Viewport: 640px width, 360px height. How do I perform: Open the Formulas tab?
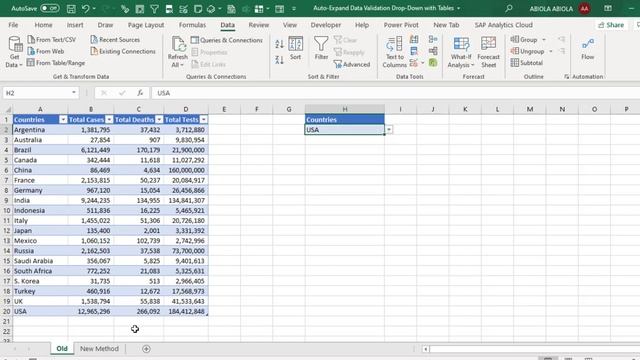[x=192, y=25]
